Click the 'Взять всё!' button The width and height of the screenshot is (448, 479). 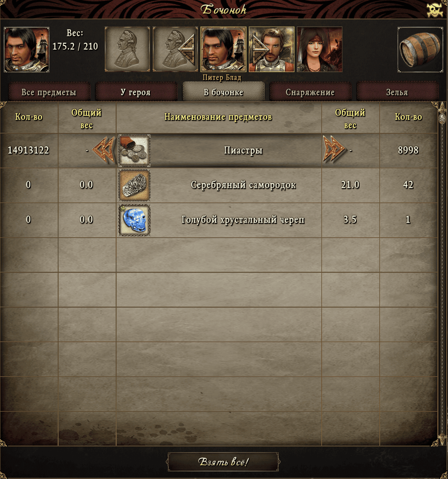(x=223, y=462)
